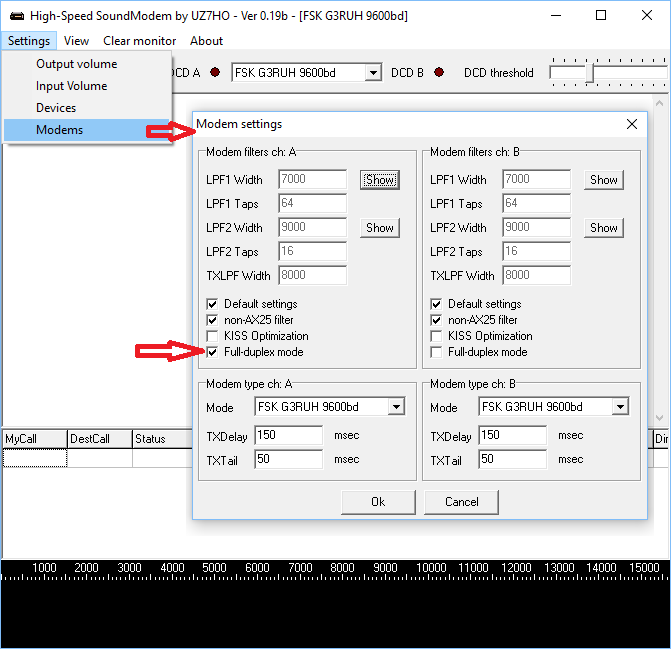This screenshot has width=671, height=649.
Task: Open the Devices menu entry
Action: click(x=56, y=108)
